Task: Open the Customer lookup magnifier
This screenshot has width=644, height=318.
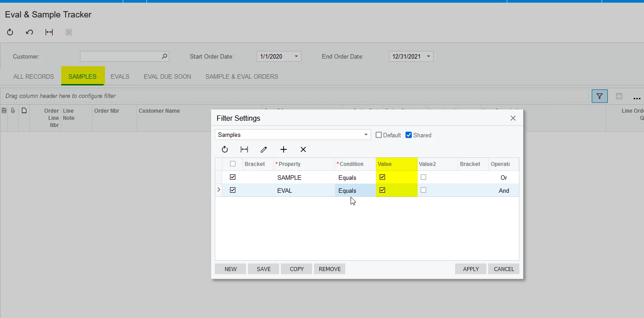Action: [164, 56]
